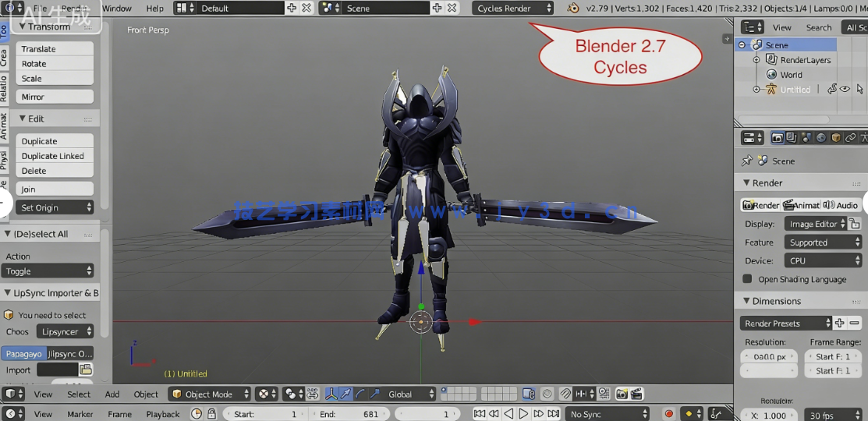Open the No Sync playback dropdown
The image size is (868, 421).
coord(608,414)
